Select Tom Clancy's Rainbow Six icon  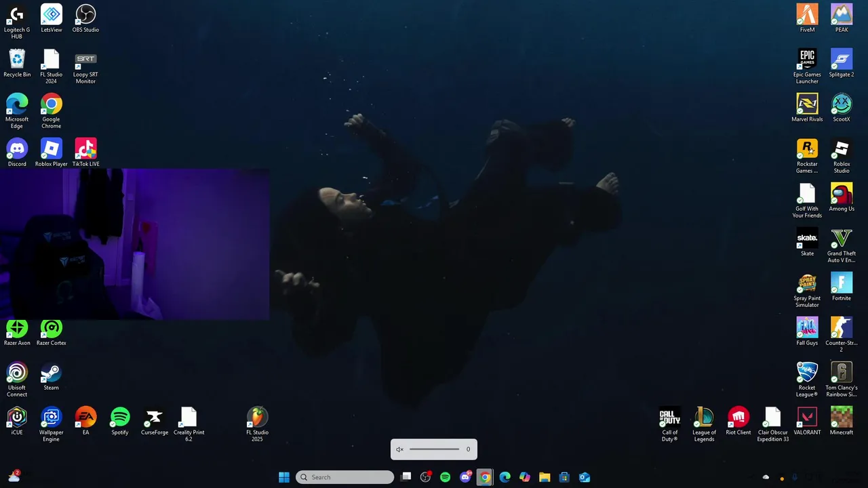(x=842, y=380)
